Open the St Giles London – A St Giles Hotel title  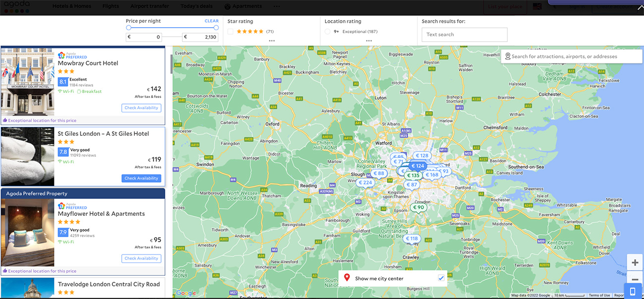point(104,134)
